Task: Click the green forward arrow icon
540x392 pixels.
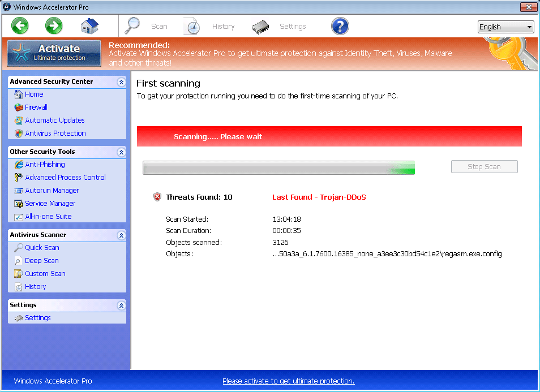Action: (x=54, y=25)
